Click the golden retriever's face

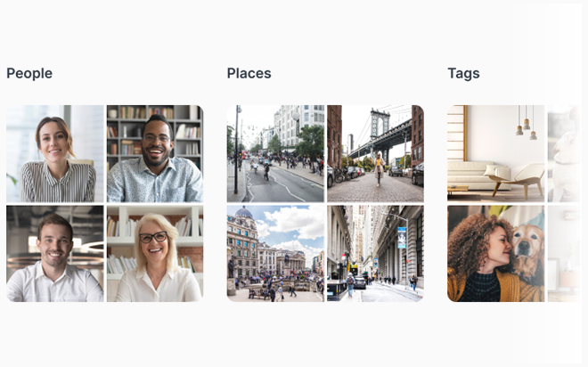528,244
